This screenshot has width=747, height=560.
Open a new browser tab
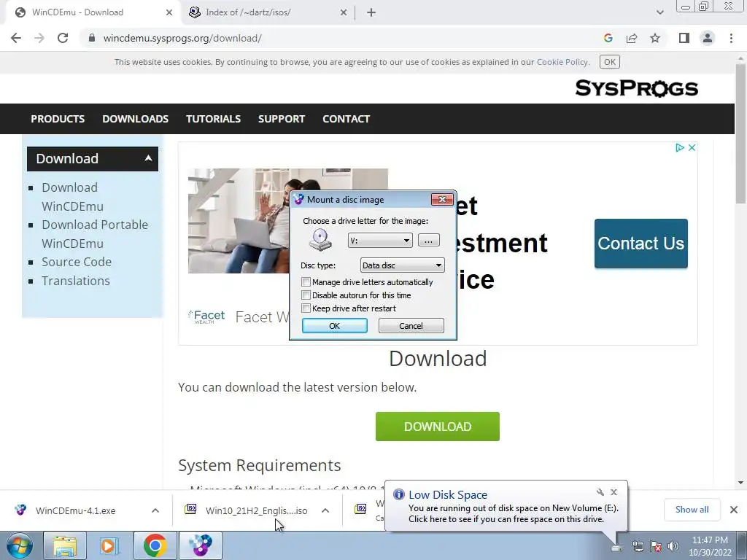click(371, 13)
